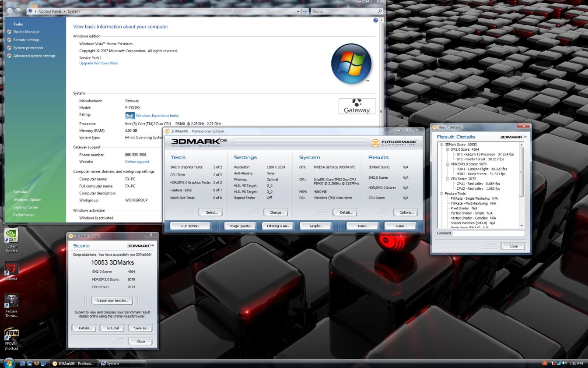Open FFOW Shortcut desktop icon
The height and width of the screenshot is (368, 588).
[x=11, y=339]
